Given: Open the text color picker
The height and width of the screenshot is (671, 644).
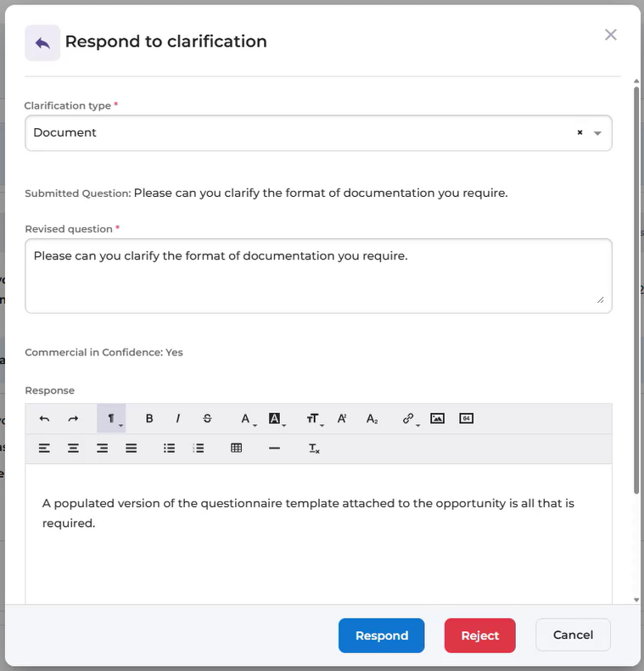Looking at the screenshot, I should 246,418.
